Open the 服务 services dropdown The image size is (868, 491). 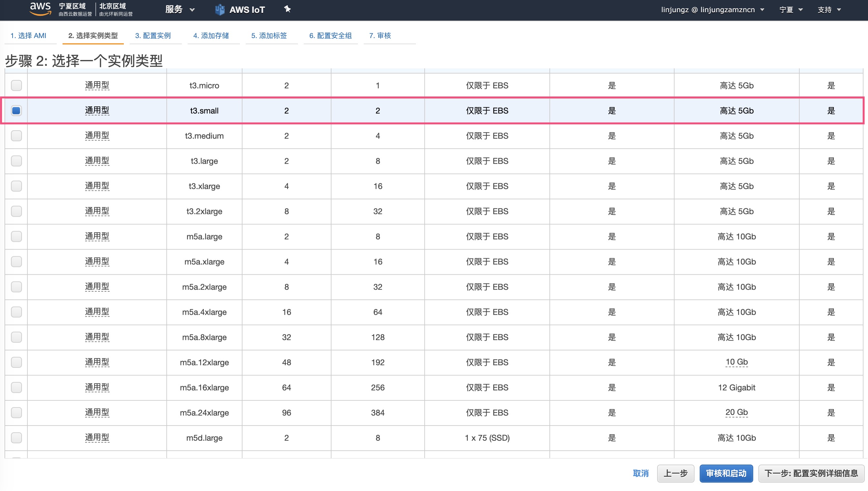tap(179, 10)
